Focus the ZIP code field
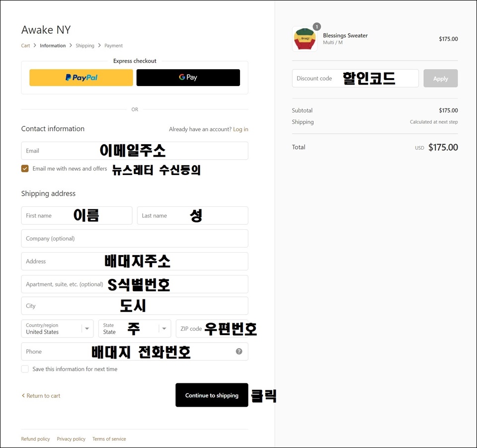 pos(212,329)
